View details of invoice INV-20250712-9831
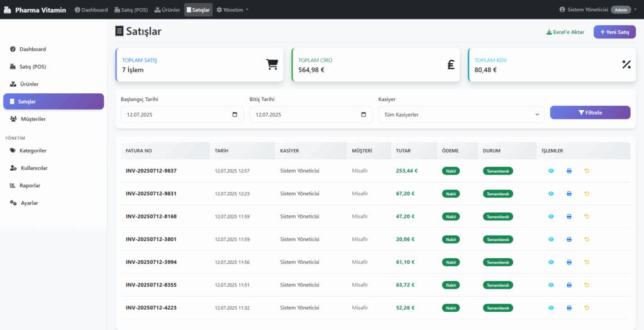 [x=551, y=193]
